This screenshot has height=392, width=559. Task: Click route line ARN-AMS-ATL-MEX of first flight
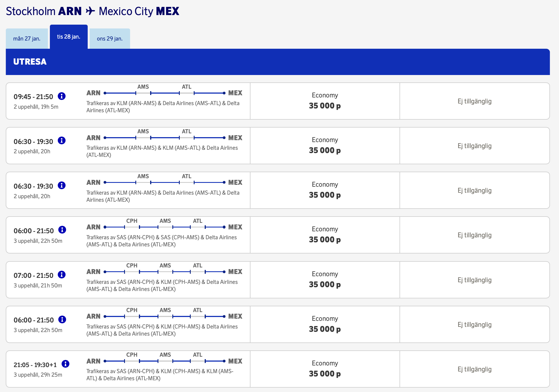pyautogui.click(x=164, y=93)
